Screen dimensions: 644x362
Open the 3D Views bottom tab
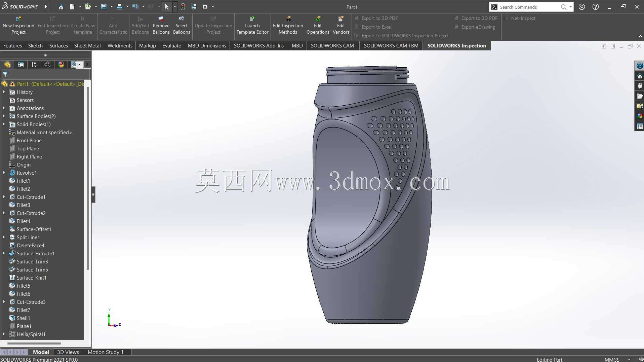click(x=68, y=352)
